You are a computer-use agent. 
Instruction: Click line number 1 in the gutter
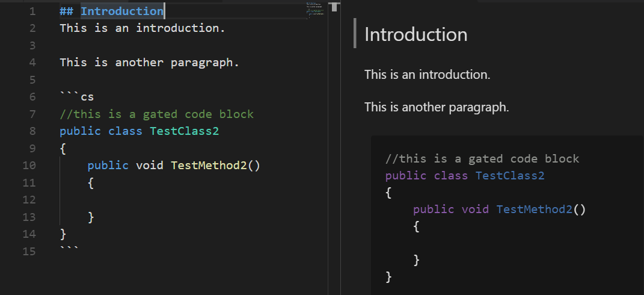point(31,11)
